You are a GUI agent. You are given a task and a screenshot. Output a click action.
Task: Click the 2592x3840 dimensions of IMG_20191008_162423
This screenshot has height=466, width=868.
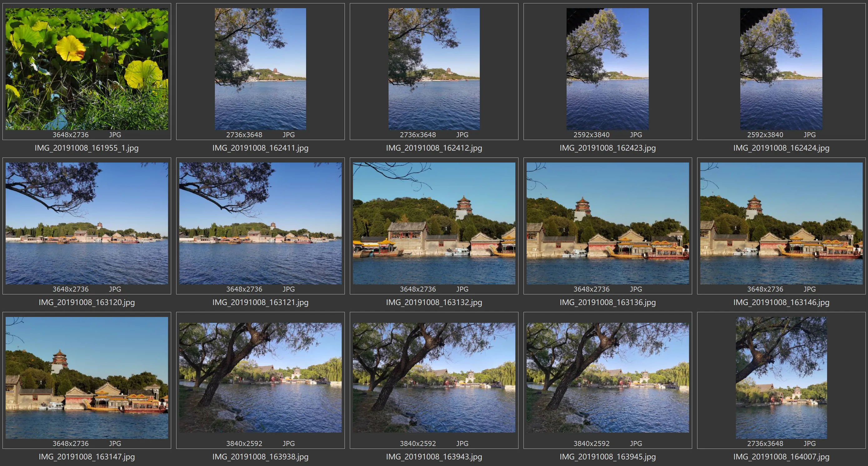pos(591,135)
